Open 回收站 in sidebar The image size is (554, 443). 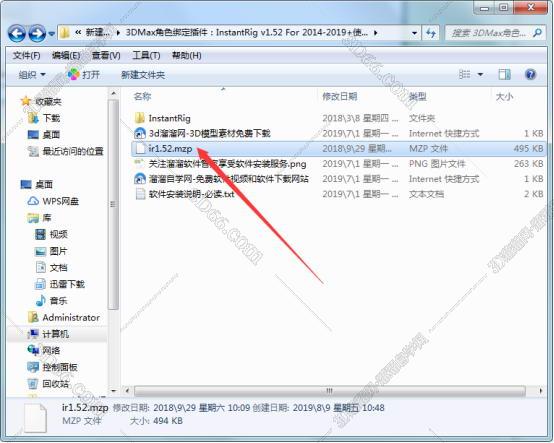click(48, 384)
